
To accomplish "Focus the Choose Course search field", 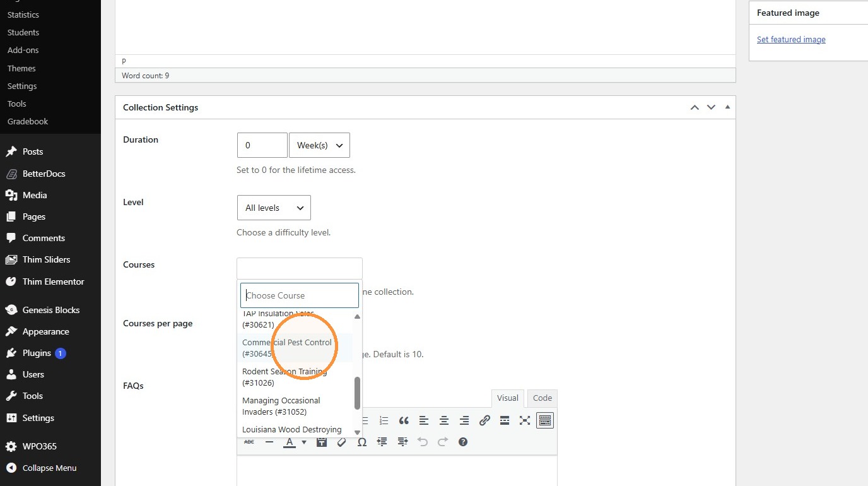I will click(x=300, y=295).
